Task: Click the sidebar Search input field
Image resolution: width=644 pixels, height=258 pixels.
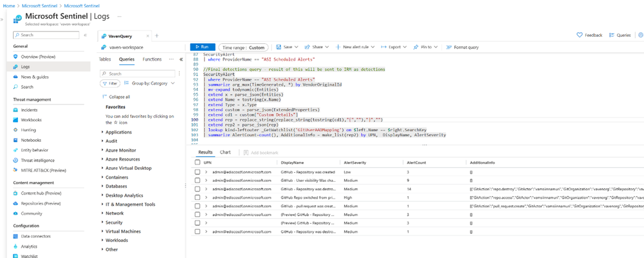Action: click(46, 35)
